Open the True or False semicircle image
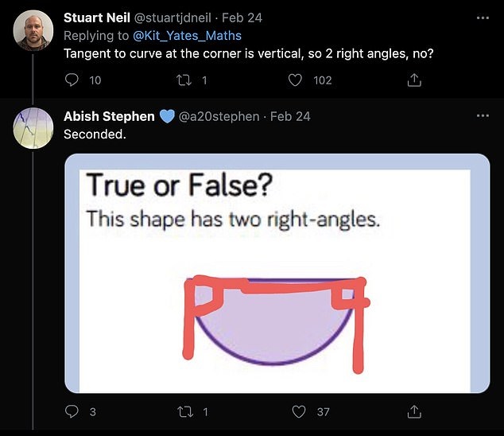Screen dimensions: 504x436 (277, 273)
